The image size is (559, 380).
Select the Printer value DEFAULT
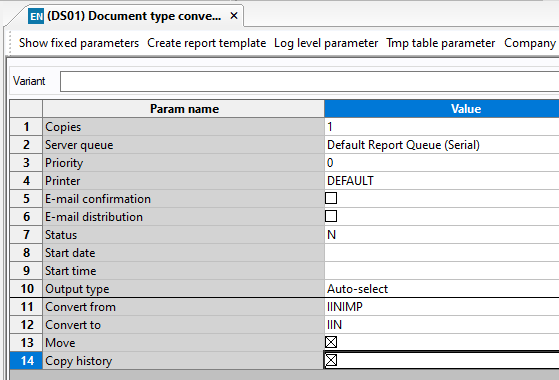[442, 181]
